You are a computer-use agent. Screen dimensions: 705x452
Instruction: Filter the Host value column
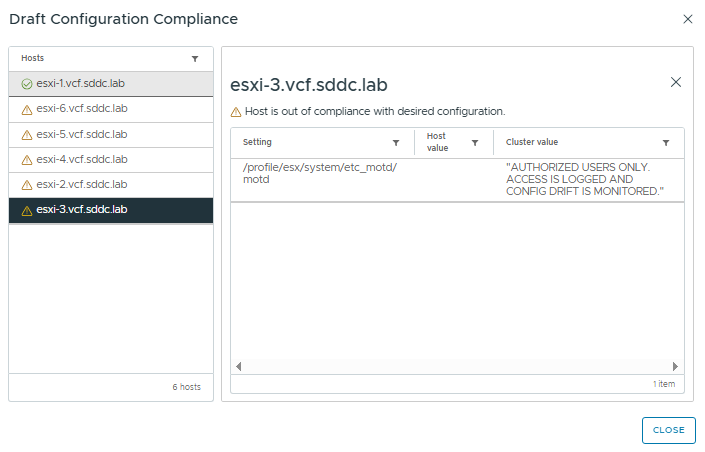point(475,143)
